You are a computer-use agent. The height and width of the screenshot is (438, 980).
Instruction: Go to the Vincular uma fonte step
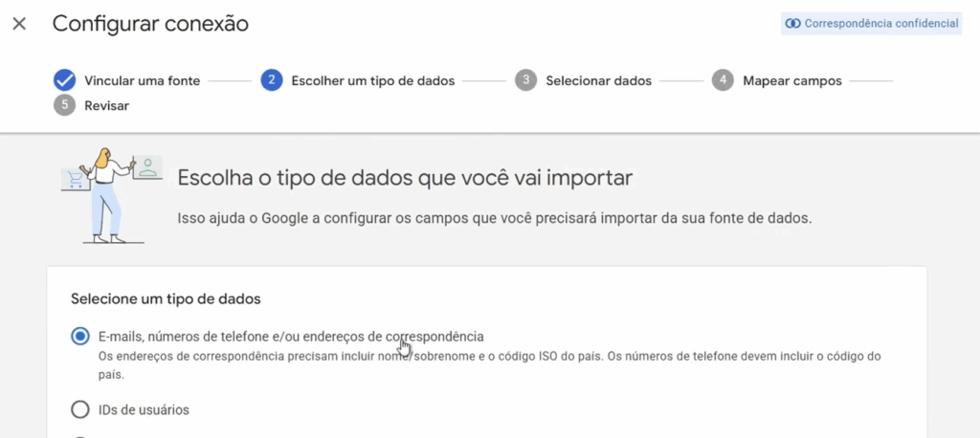point(142,80)
